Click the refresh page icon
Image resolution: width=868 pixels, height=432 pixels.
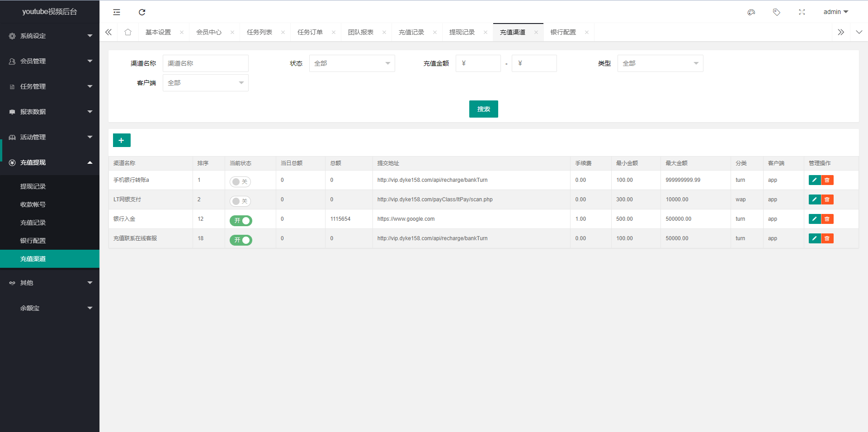(142, 12)
